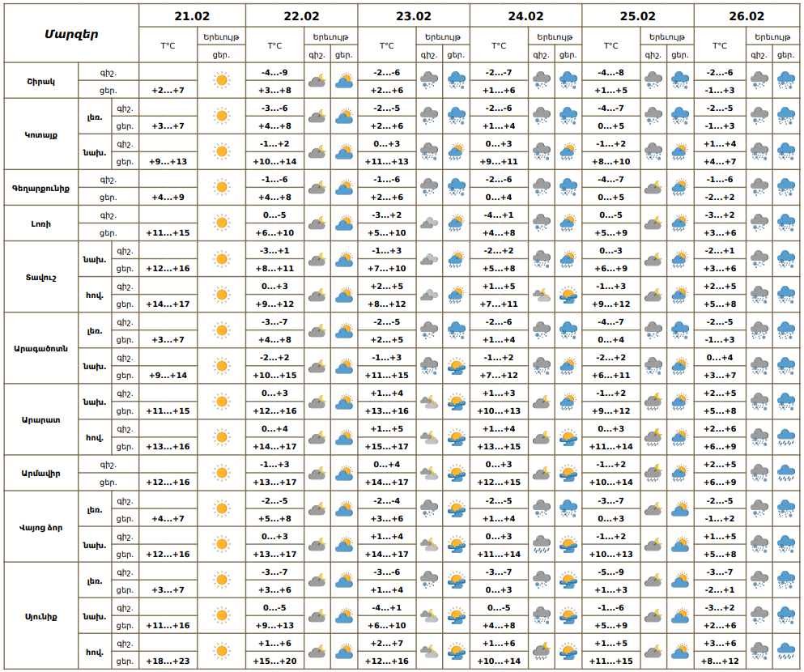Click Լոռի daytime weather icon for 25.02
804x672 pixels.
(680, 223)
